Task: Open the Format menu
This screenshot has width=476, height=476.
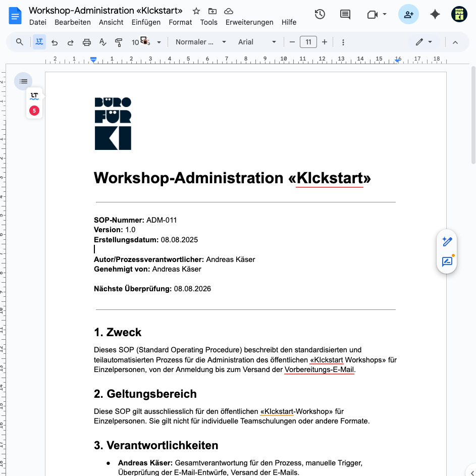Action: pos(180,23)
